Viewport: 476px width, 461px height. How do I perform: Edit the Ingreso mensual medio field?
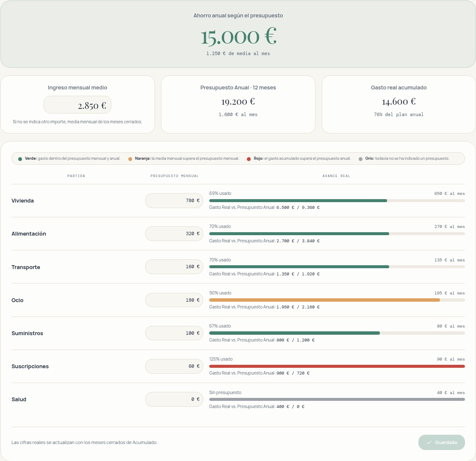point(77,105)
